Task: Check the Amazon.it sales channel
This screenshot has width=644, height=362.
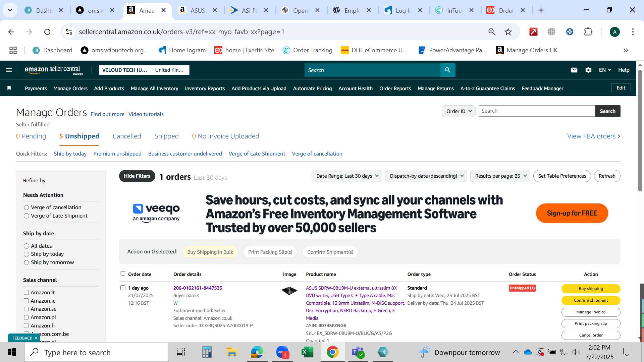Action: click(x=26, y=292)
